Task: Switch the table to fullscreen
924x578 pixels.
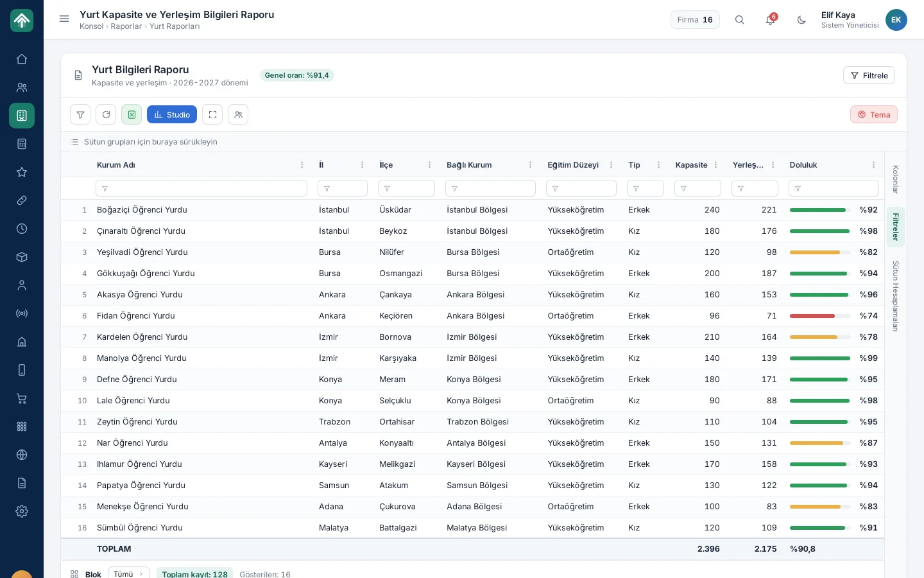Action: [x=212, y=114]
